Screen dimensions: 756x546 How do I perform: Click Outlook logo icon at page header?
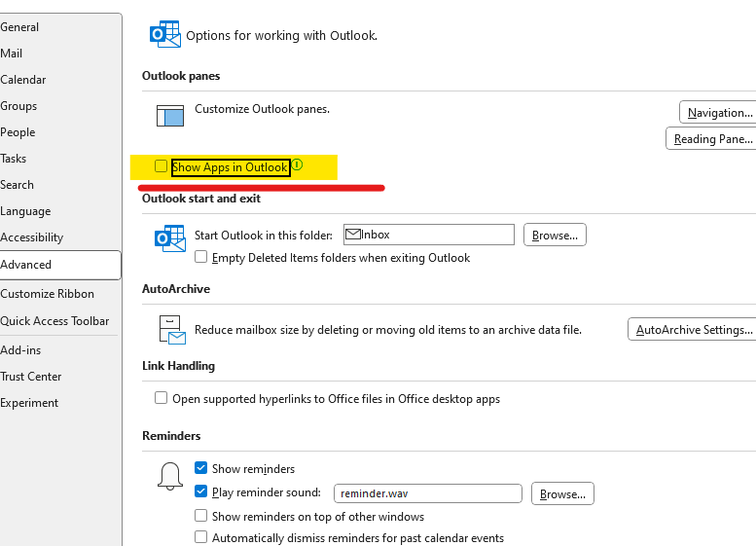[x=165, y=34]
